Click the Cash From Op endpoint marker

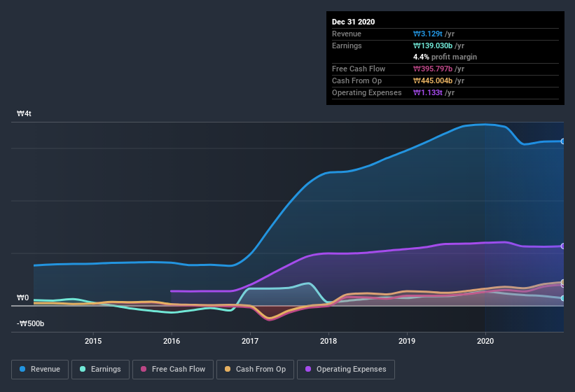point(563,283)
